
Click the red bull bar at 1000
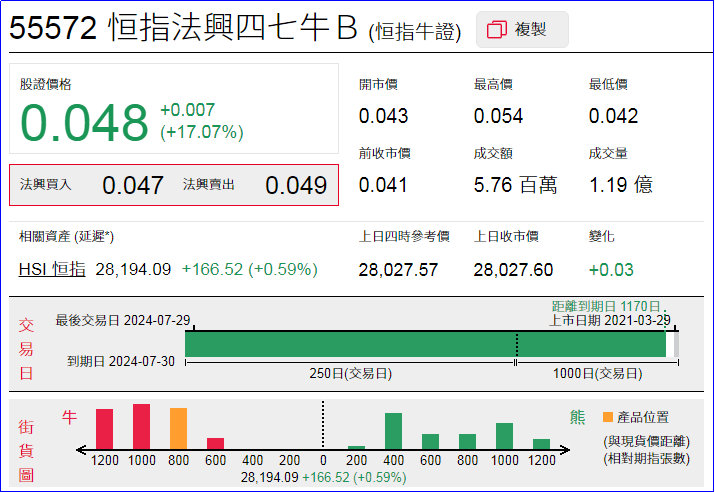(141, 427)
